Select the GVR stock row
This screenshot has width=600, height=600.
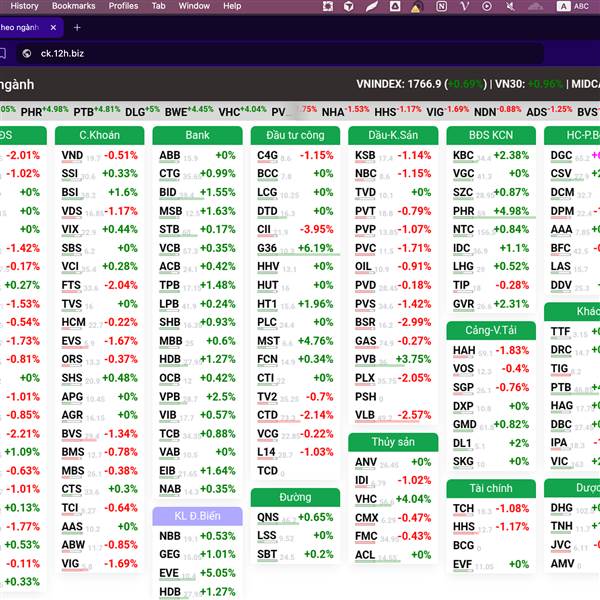[491, 304]
